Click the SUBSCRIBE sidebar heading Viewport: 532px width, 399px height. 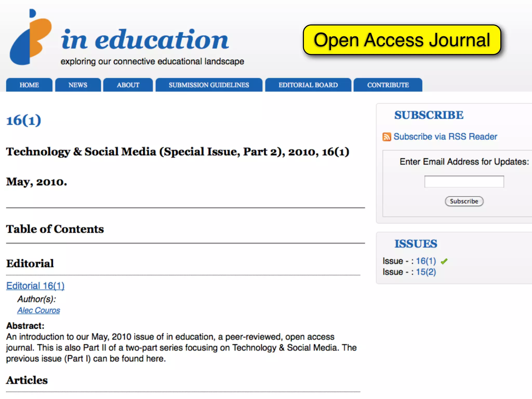pos(429,115)
